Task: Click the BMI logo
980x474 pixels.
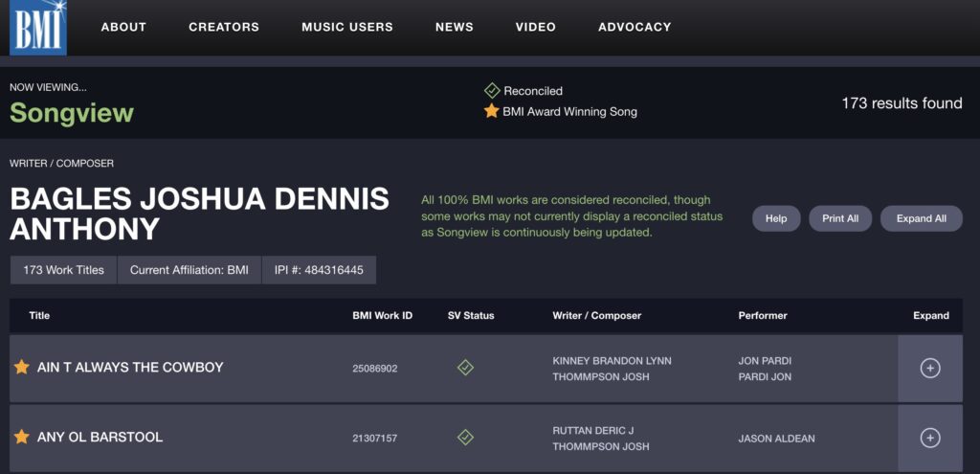Action: [37, 27]
